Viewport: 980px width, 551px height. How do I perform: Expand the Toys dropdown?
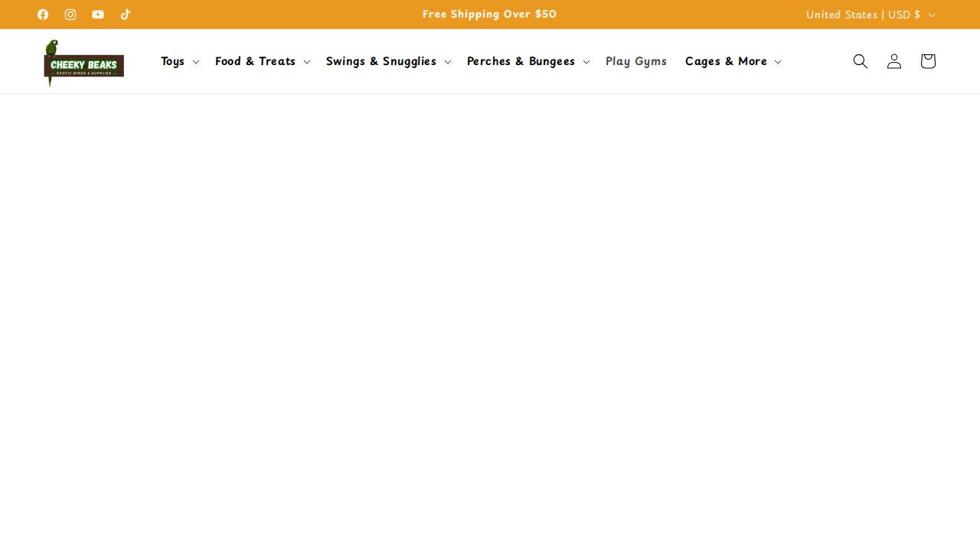point(178,61)
